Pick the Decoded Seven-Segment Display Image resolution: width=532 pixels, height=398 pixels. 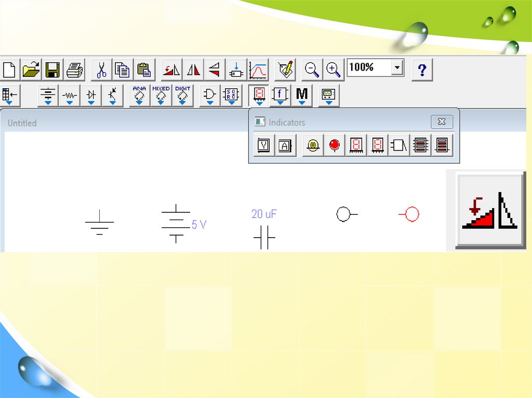378,146
